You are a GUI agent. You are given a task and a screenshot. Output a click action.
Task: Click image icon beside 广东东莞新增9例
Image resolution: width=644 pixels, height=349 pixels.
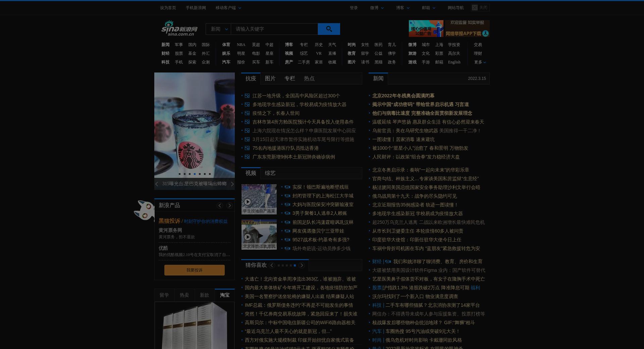pos(247,157)
